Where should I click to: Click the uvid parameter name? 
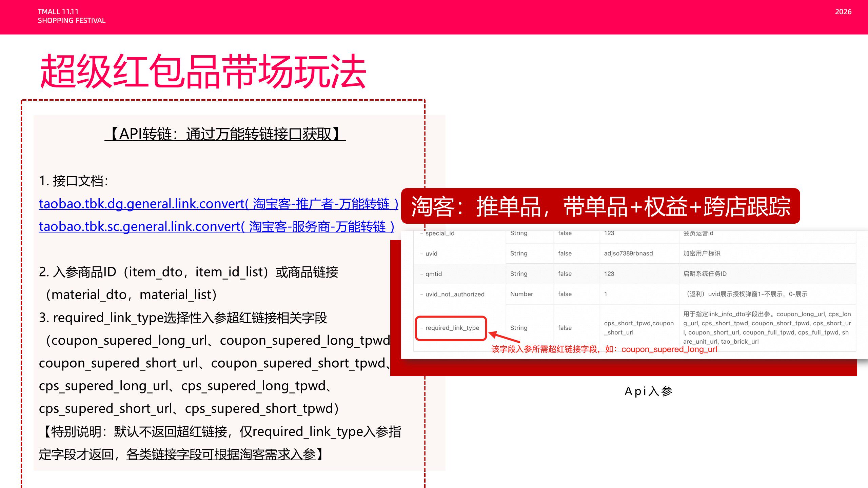pos(431,253)
